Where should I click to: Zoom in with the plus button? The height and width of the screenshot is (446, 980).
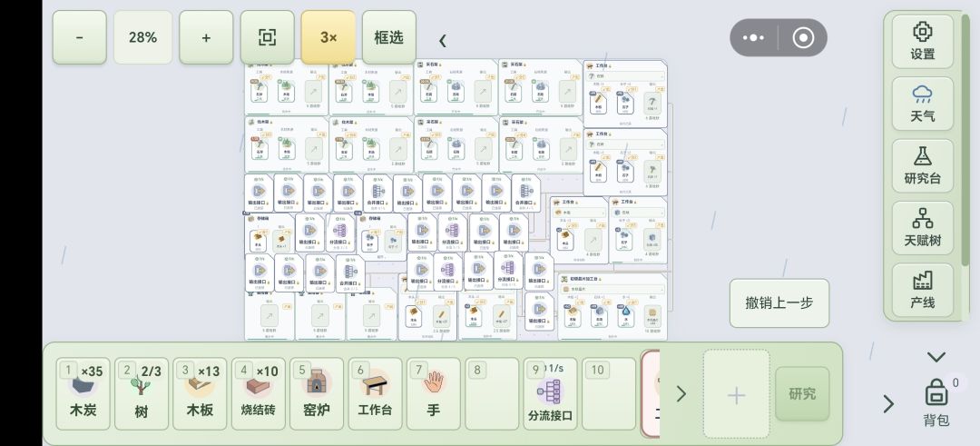206,37
